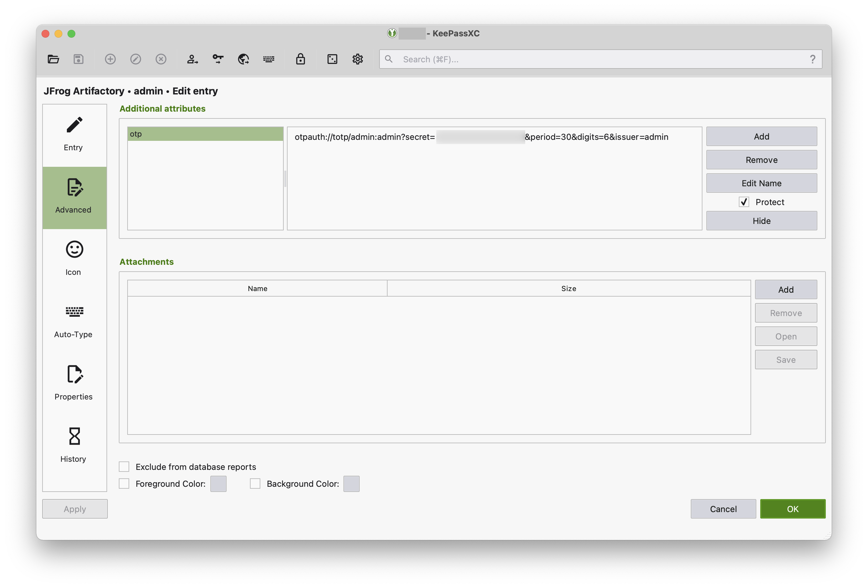Viewport: 868px width, 588px height.
Task: Open search help question mark
Action: click(x=812, y=59)
